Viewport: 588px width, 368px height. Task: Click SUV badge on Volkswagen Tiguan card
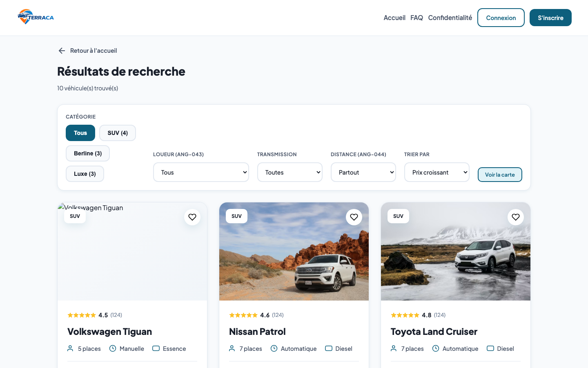[x=75, y=216]
